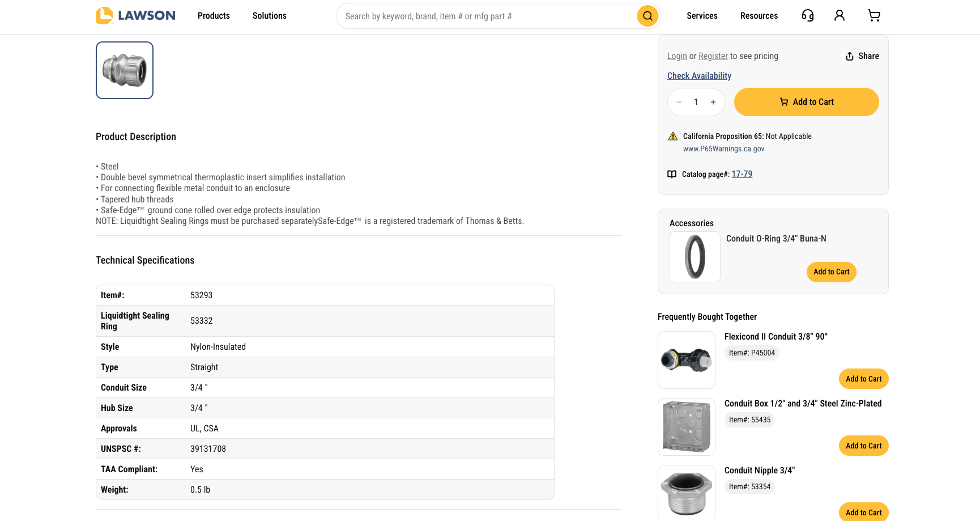Click the yellow search magnifier button

(x=647, y=16)
